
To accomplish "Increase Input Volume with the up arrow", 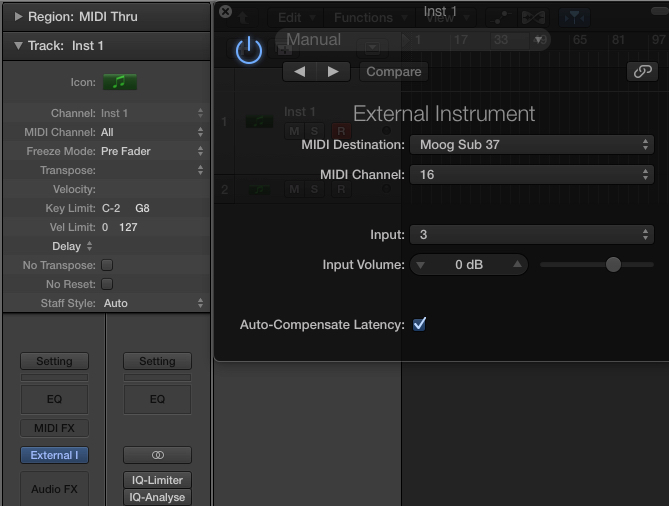I will [517, 265].
